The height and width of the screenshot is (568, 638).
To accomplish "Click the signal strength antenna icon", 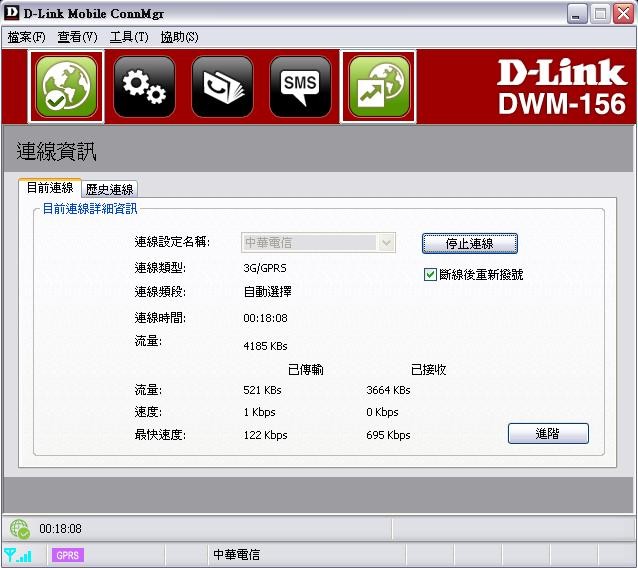I will (x=17, y=555).
